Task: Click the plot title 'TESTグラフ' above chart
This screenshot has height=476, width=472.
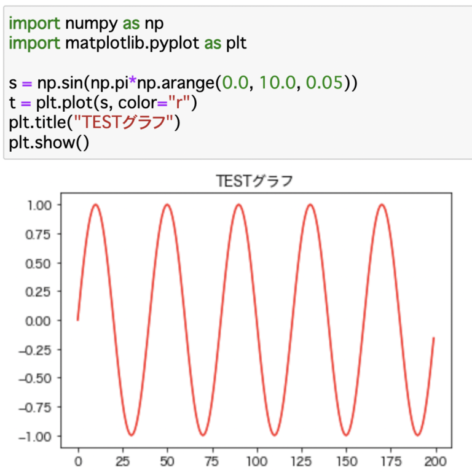Action: 254,181
